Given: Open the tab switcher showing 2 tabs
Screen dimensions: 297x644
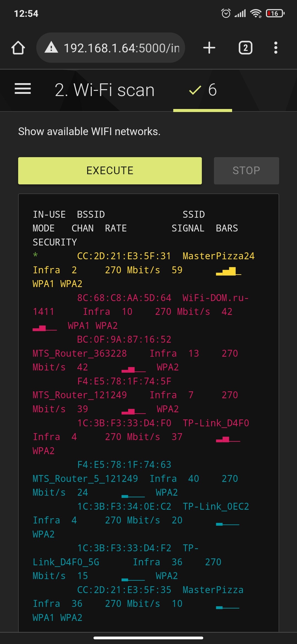Looking at the screenshot, I should pyautogui.click(x=245, y=48).
